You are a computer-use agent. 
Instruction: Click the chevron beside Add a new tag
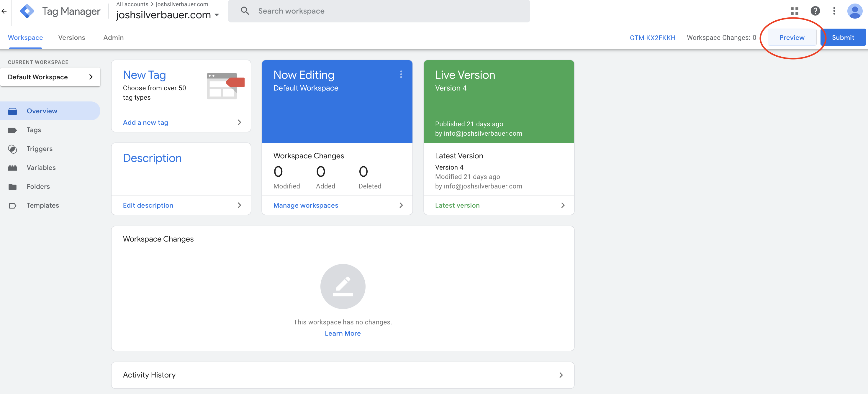(239, 122)
